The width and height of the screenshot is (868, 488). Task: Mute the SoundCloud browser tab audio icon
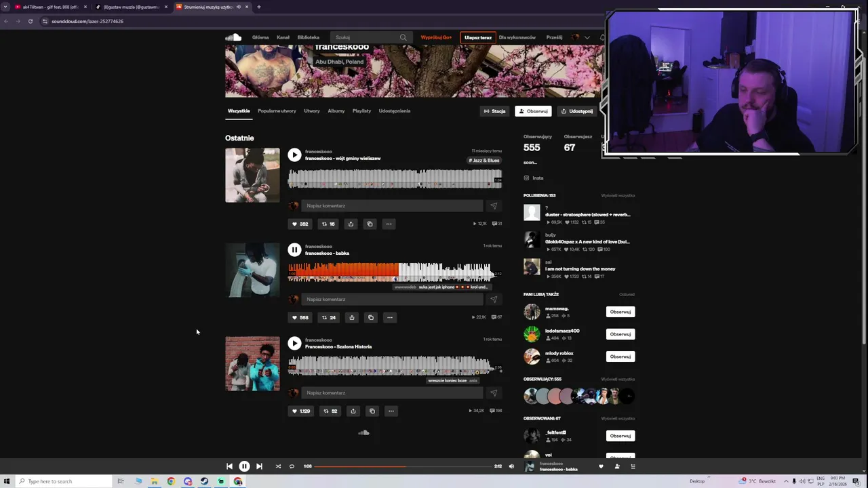click(x=239, y=7)
